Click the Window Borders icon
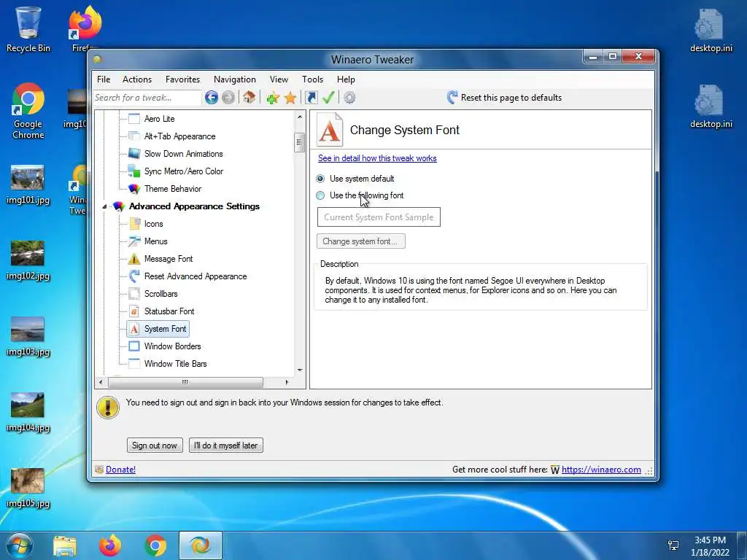Screen dimensions: 747x560 [134, 346]
